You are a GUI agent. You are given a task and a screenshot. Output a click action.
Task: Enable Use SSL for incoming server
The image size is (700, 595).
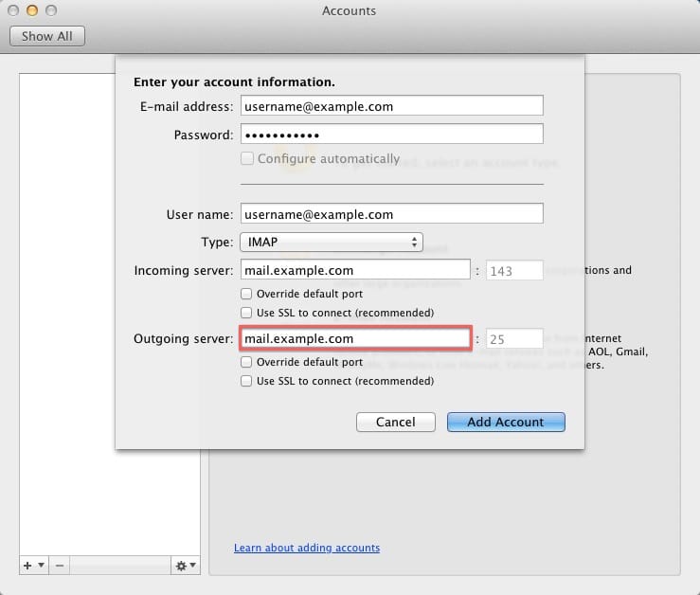coord(247,313)
